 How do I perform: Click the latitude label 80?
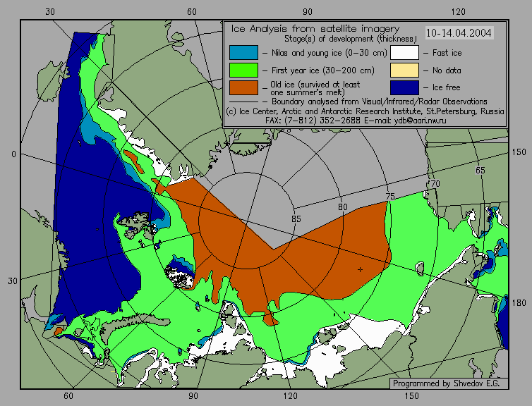click(x=343, y=207)
